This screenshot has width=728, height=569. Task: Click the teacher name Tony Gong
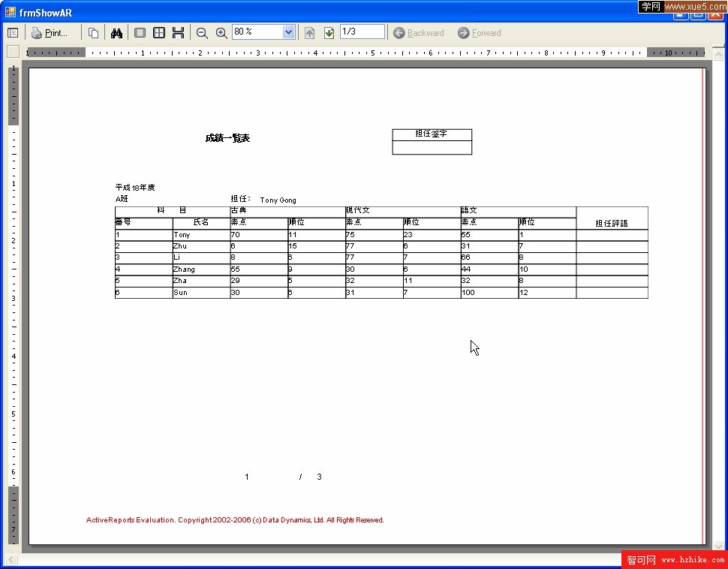278,200
